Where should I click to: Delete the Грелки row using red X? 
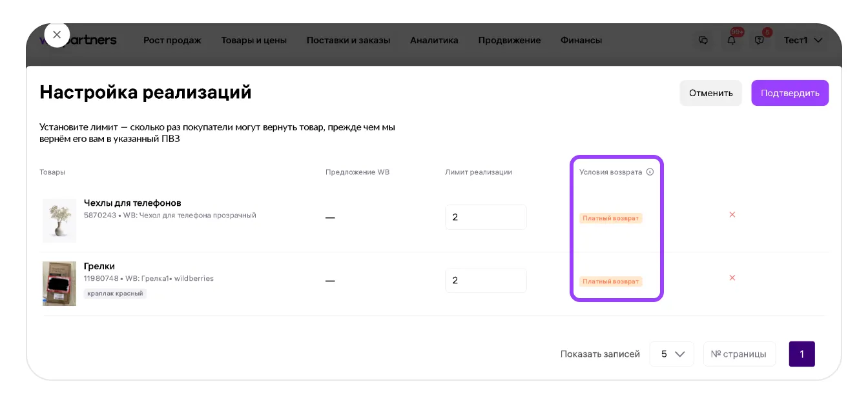[732, 278]
